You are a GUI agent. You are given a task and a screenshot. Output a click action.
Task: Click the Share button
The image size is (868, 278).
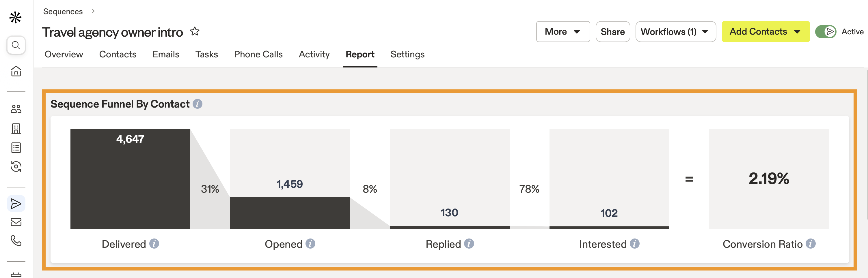coord(612,32)
